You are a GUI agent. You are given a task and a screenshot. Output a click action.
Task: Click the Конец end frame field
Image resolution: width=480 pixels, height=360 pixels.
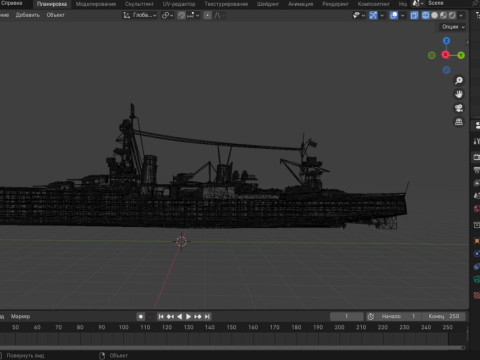coord(443,316)
